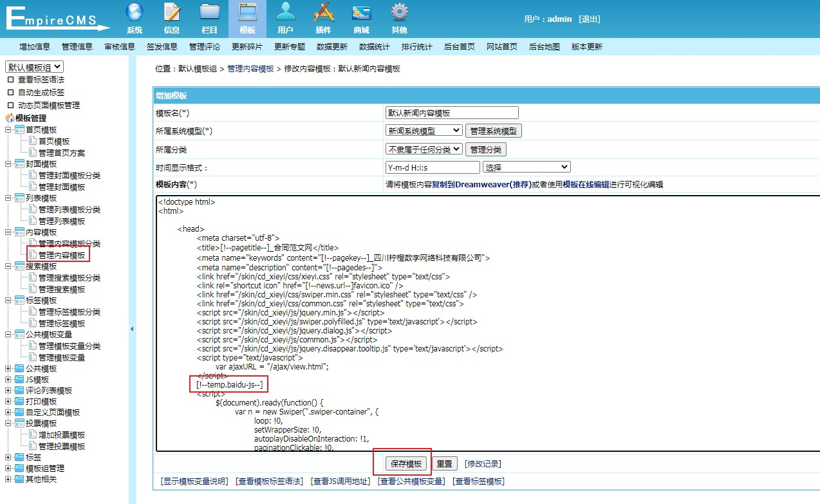Click the EmpireCMS logo
This screenshot has height=504, width=820.
click(x=58, y=18)
